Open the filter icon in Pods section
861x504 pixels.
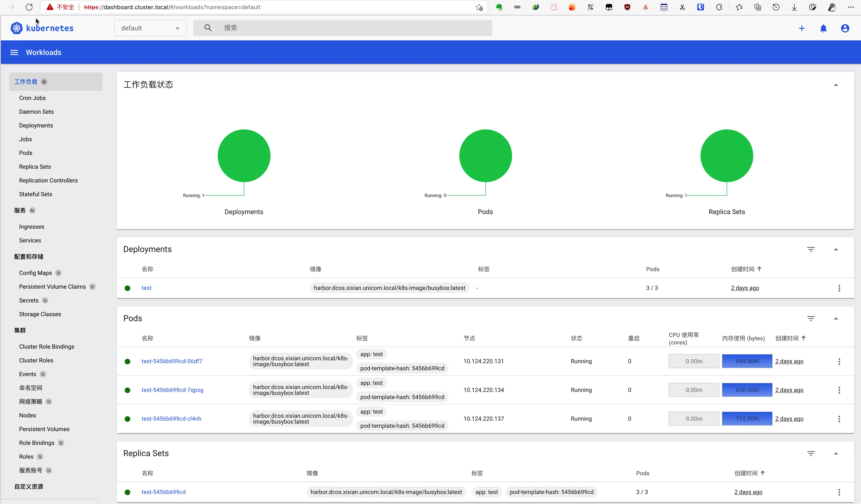coord(811,318)
